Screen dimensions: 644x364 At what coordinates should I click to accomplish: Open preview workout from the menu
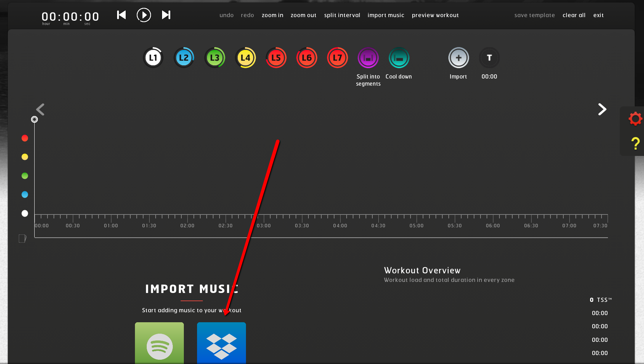435,15
